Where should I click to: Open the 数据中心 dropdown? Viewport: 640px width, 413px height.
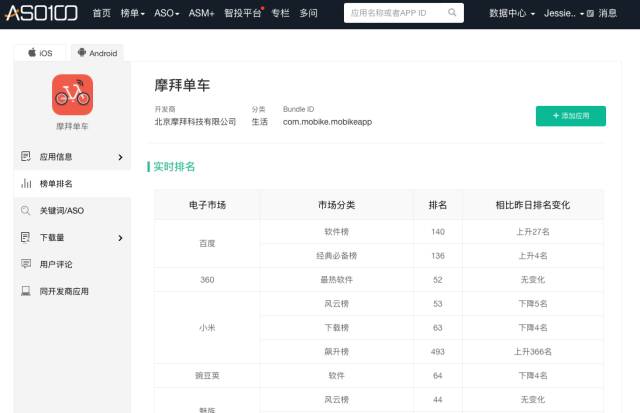[x=512, y=13]
